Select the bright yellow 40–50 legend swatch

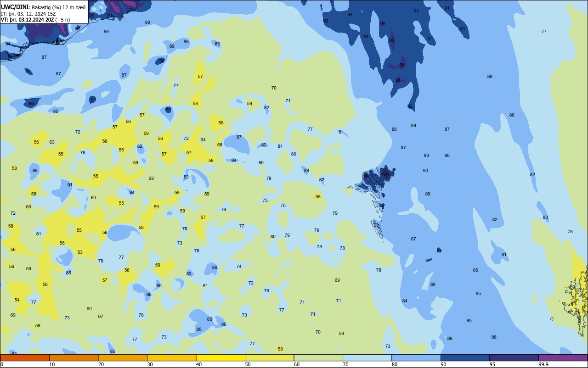[220, 357]
